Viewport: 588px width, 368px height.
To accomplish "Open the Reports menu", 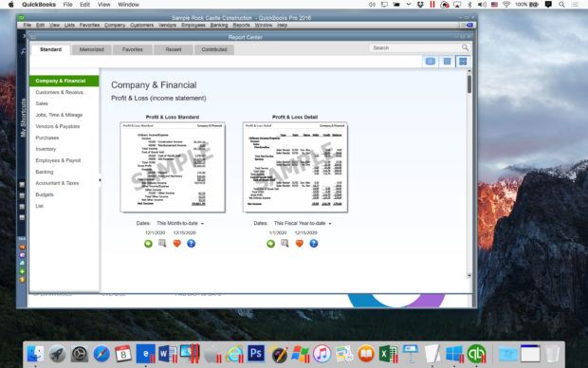I will [241, 25].
